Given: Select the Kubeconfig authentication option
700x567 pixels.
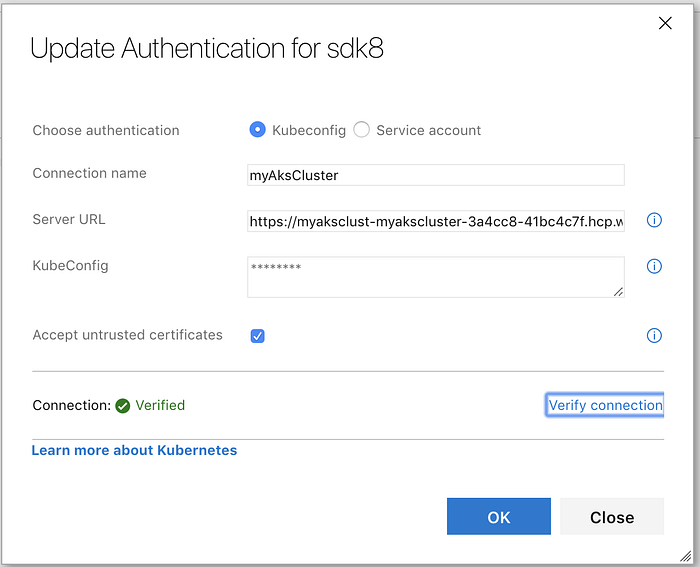Looking at the screenshot, I should pyautogui.click(x=258, y=129).
